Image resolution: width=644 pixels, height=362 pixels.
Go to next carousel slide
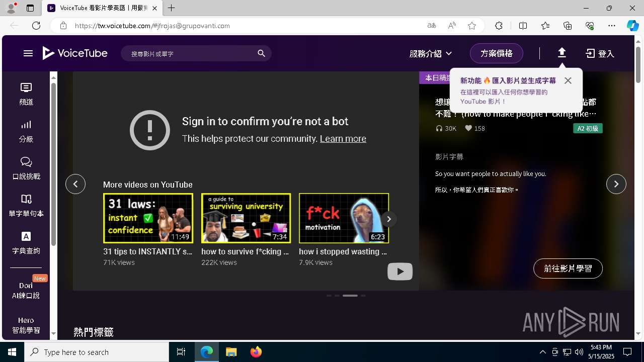[x=616, y=184]
